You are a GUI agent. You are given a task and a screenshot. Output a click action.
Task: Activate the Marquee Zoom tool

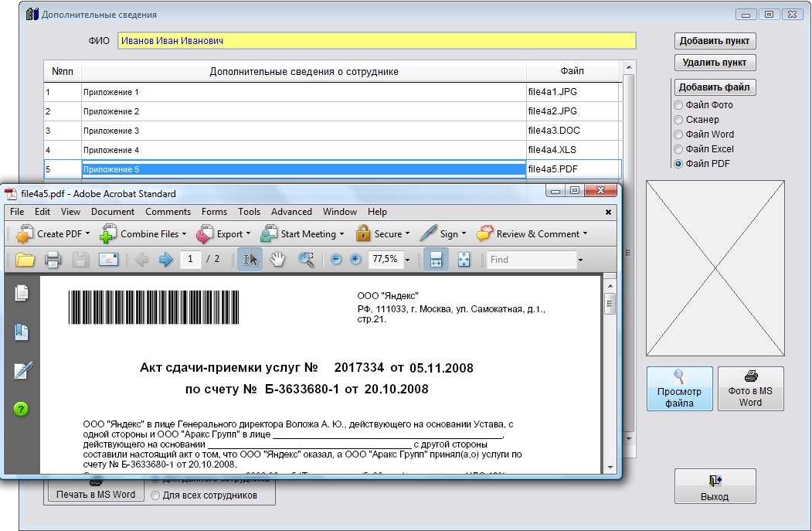[x=306, y=260]
